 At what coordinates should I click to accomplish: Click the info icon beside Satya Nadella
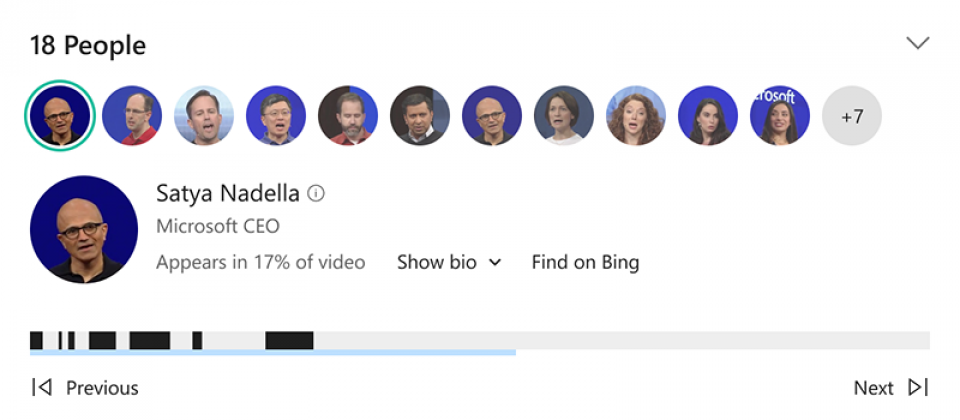[316, 193]
